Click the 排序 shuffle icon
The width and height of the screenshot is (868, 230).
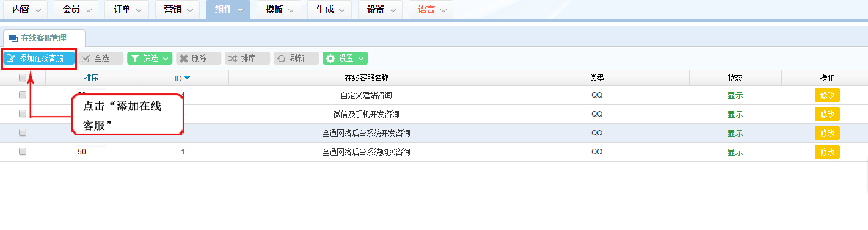[233, 59]
